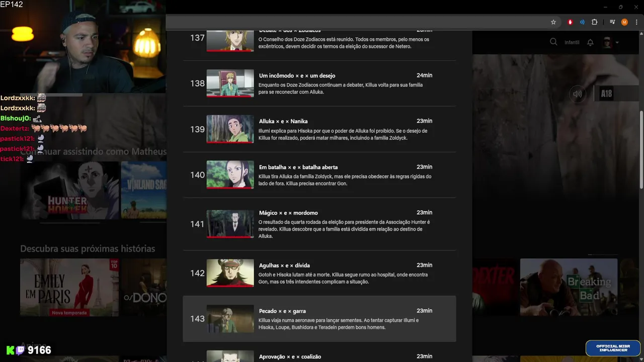Click episode 140 description about Killua tira Alluka

(345, 180)
